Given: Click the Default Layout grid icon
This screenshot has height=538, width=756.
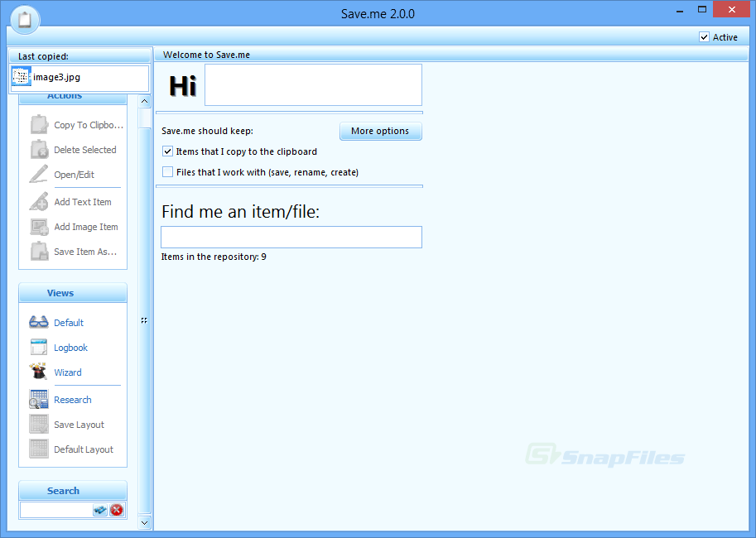Looking at the screenshot, I should pos(39,449).
